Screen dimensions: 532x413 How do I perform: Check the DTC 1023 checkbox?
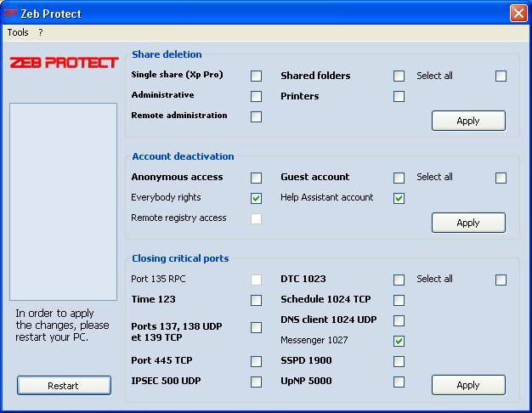click(x=399, y=280)
